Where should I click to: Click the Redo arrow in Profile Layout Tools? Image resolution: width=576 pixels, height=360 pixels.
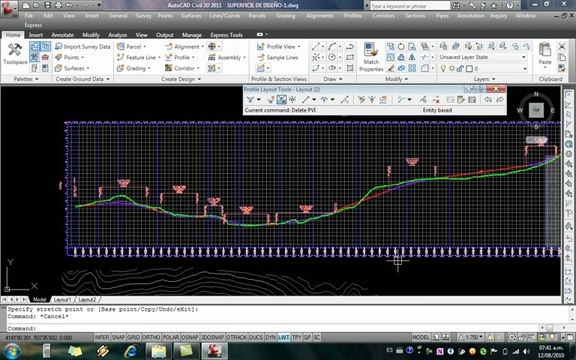(500, 100)
